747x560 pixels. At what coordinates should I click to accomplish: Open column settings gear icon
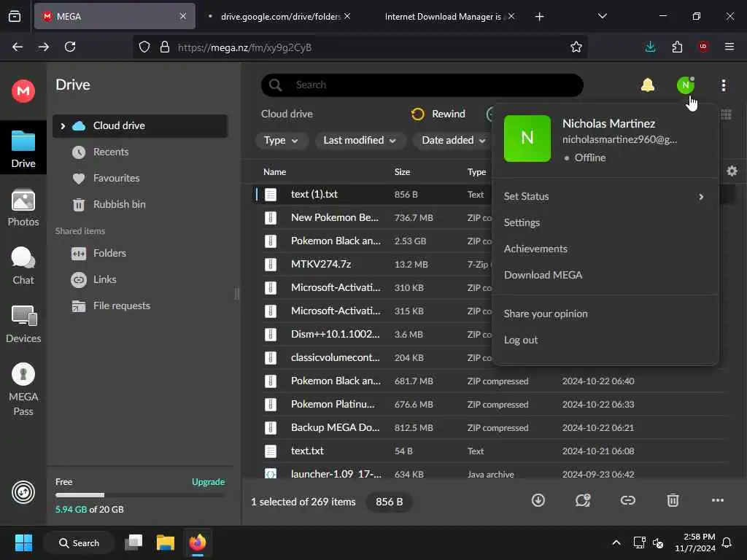(x=732, y=171)
